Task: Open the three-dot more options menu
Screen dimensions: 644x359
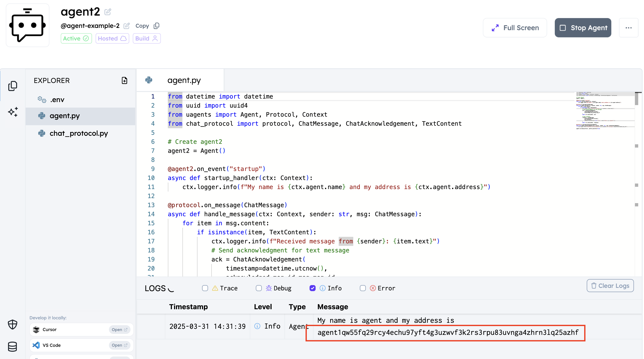Action: point(629,28)
